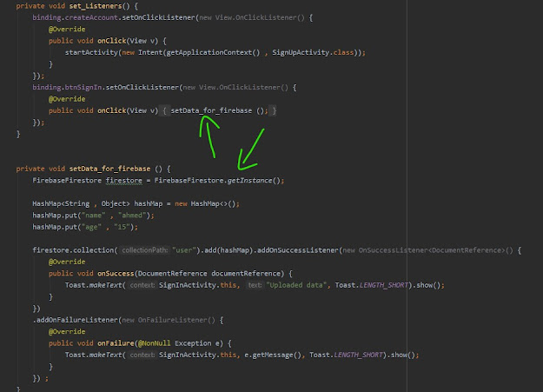The height and width of the screenshot is (392, 543).
Task: Click the @NonNull annotation
Action: (154, 343)
